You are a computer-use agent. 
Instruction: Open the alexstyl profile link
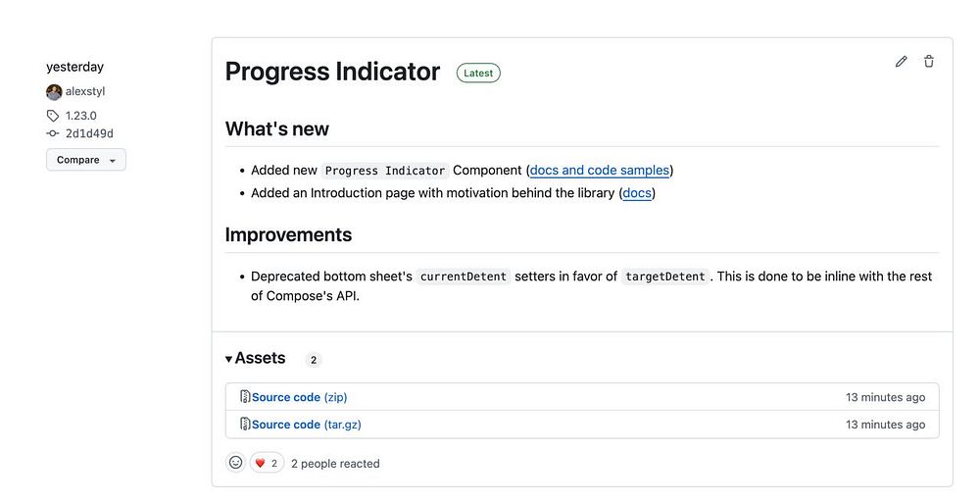pyautogui.click(x=85, y=92)
